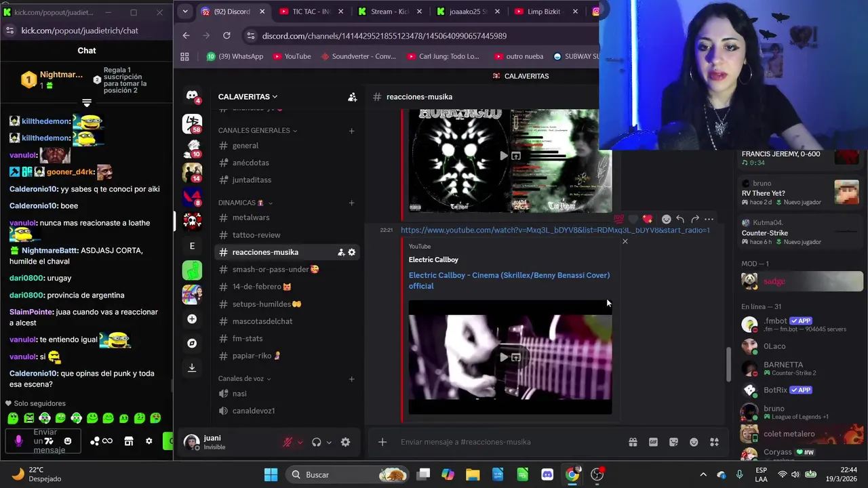
Task: Open Kick chat shop icon
Action: [129, 441]
